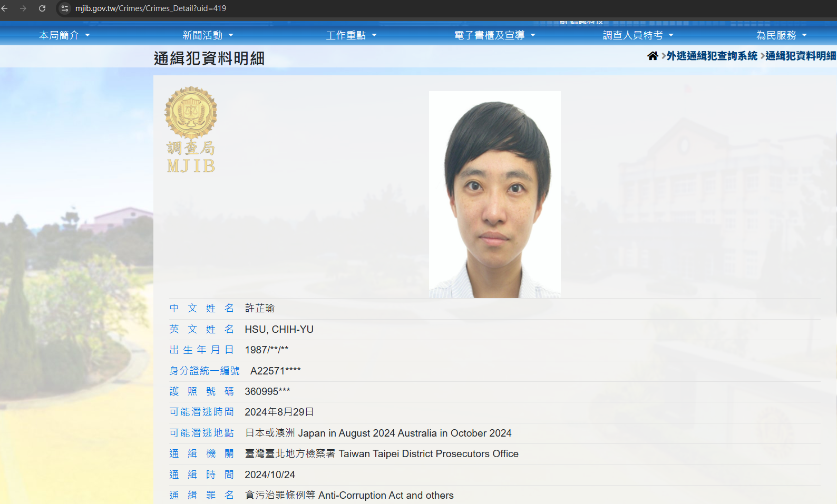The image size is (837, 504).
Task: Open the 電子書櫃及宣導 menu
Action: coord(494,35)
